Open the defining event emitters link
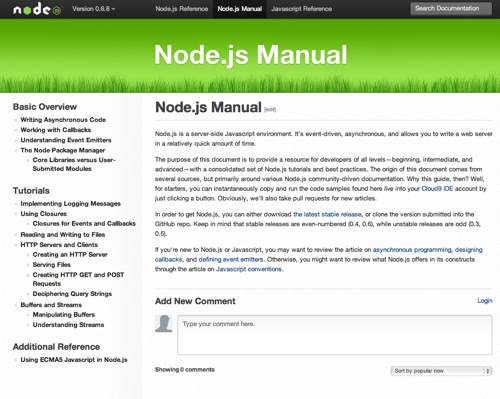The height and width of the screenshot is (399, 500). click(x=231, y=259)
